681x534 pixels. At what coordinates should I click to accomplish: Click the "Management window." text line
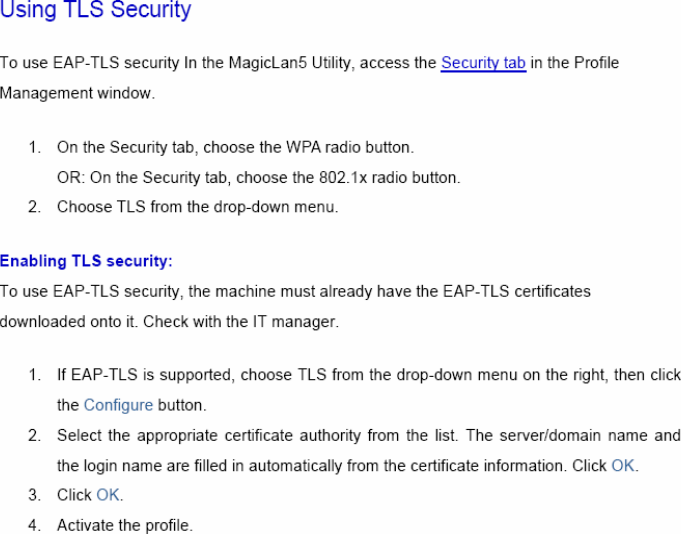point(77,93)
